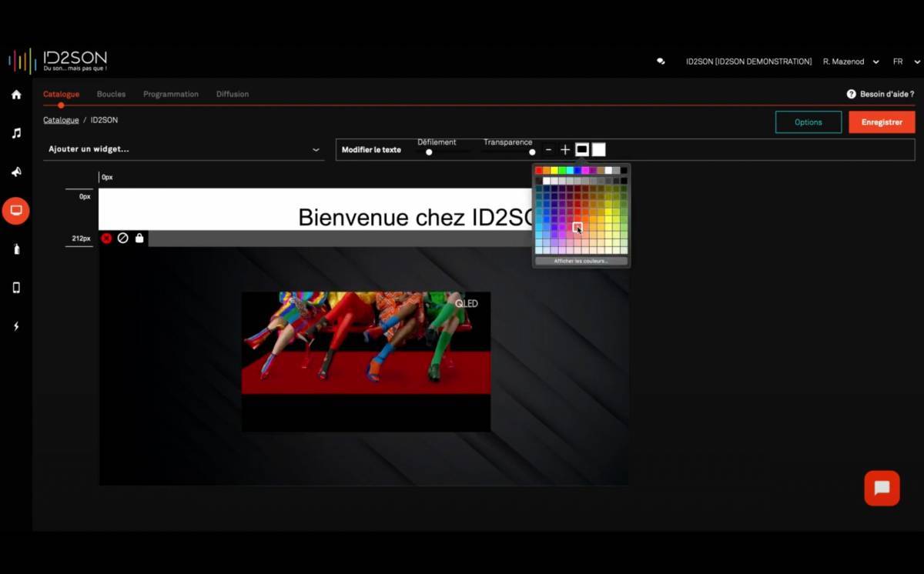The width and height of the screenshot is (924, 574).
Task: Pick the highlighted salmon swatch under the cursor
Action: 577,227
